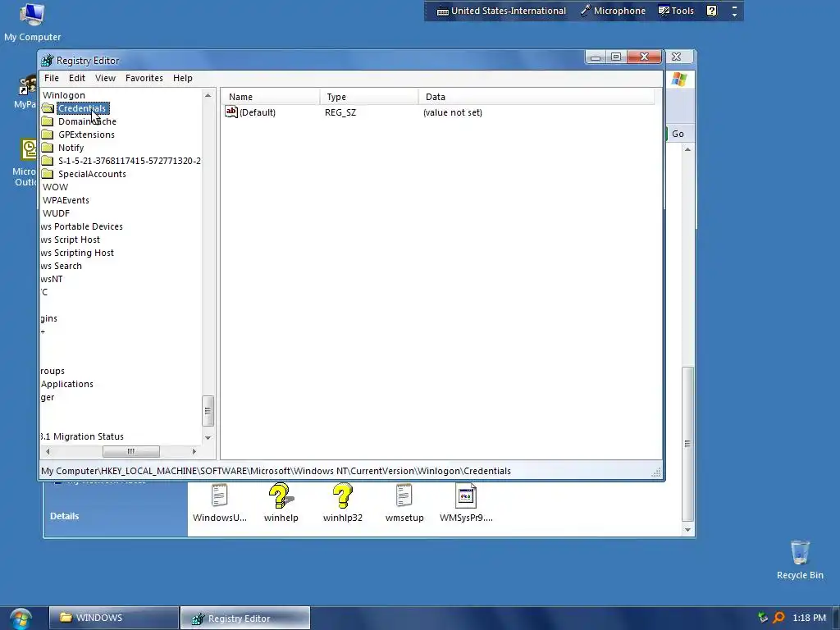
Task: Select the Portable Devices key
Action: [x=82, y=226]
